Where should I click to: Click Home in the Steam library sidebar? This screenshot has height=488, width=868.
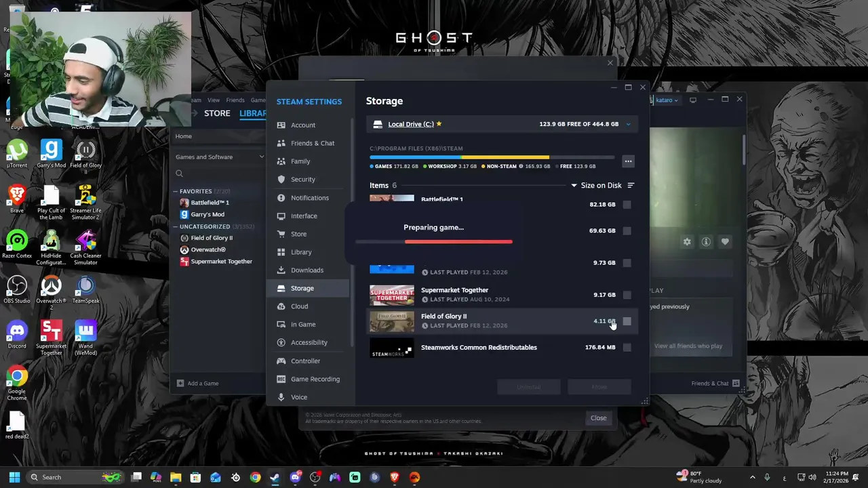tap(184, 136)
